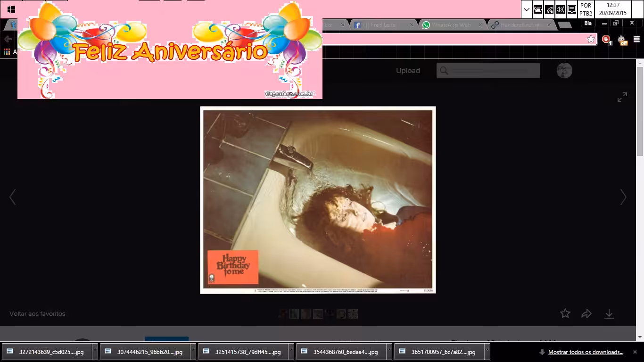Select the fourth filmstrip thumbnail

coord(318,314)
